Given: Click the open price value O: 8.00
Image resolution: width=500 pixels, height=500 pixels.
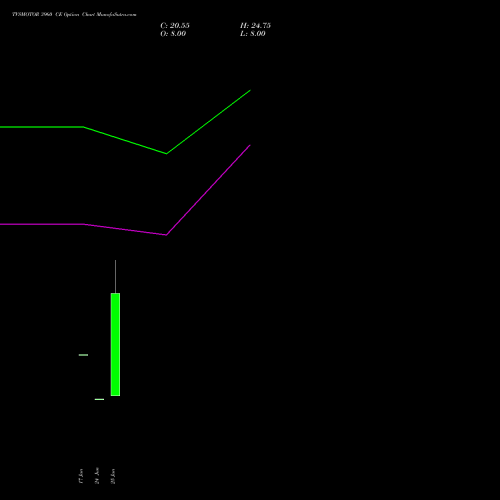Looking at the screenshot, I should tap(173, 34).
